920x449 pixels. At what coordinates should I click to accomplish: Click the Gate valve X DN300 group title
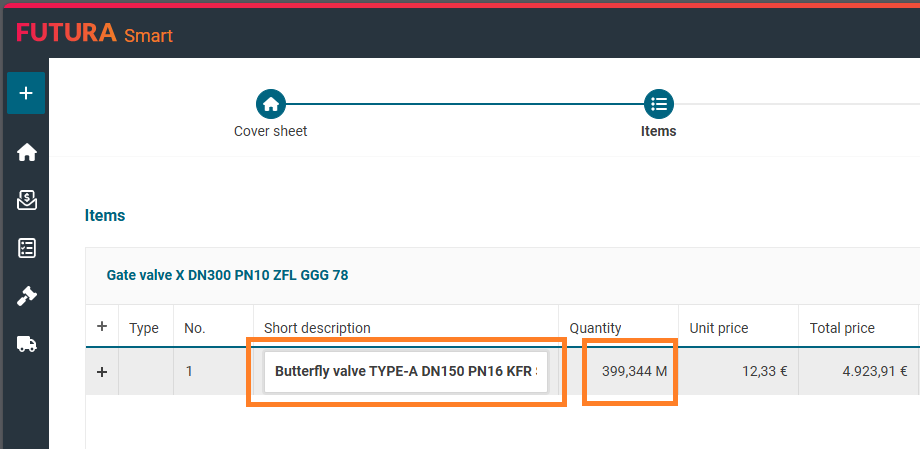(227, 275)
